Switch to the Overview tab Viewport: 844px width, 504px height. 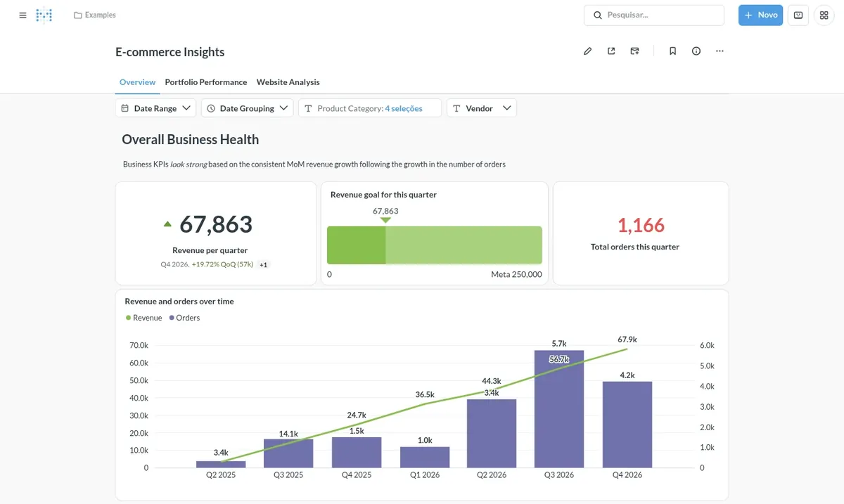pos(137,82)
